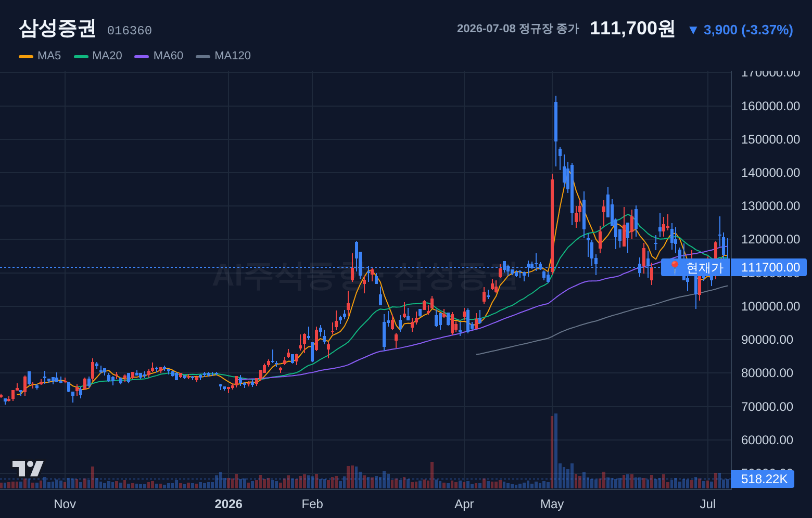The width and height of the screenshot is (812, 518).
Task: Click the 518.22K volume label
Action: 763,479
